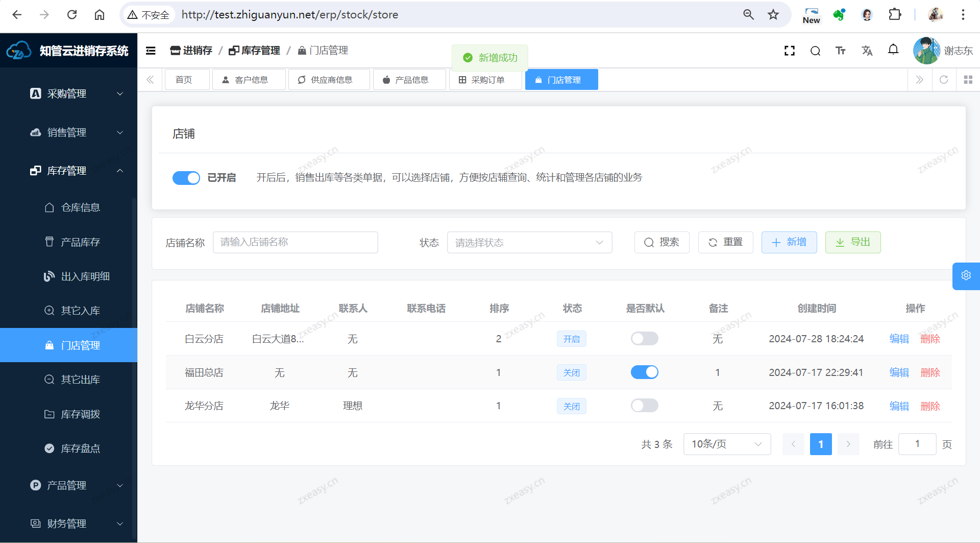Click the 新增 button
The image size is (980, 543).
789,242
